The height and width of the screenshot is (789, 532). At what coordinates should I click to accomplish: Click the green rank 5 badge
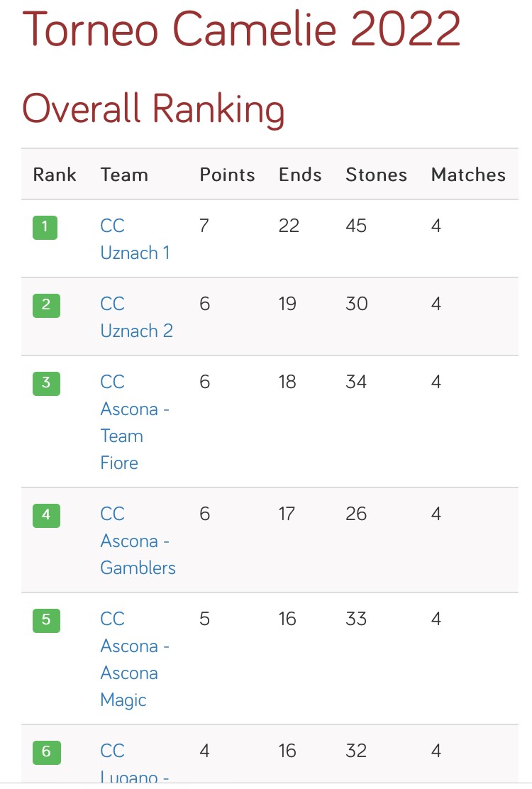tap(46, 620)
